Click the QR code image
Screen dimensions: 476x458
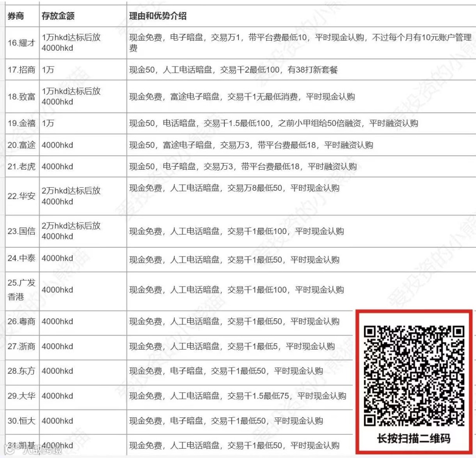414,376
